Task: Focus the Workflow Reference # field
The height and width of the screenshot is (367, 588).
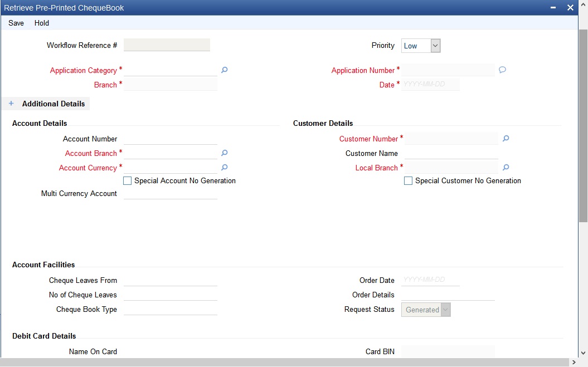Action: pyautogui.click(x=167, y=45)
